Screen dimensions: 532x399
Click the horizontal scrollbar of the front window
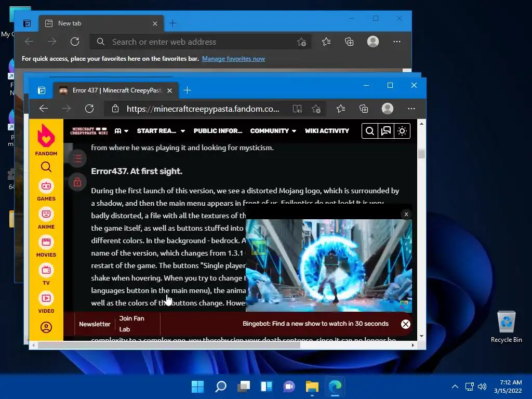pos(169,345)
